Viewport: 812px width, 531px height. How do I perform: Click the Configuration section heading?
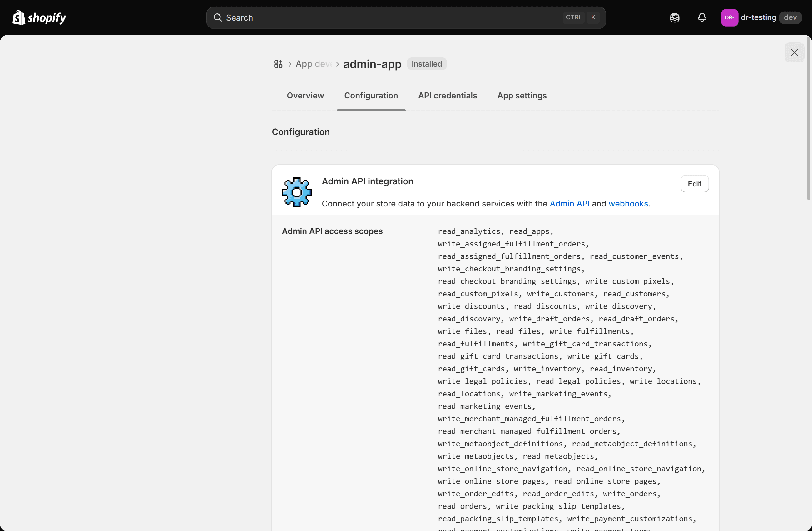click(x=300, y=132)
